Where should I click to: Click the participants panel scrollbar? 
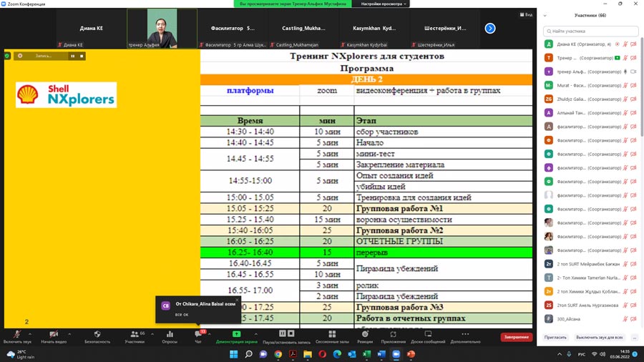[642, 86]
